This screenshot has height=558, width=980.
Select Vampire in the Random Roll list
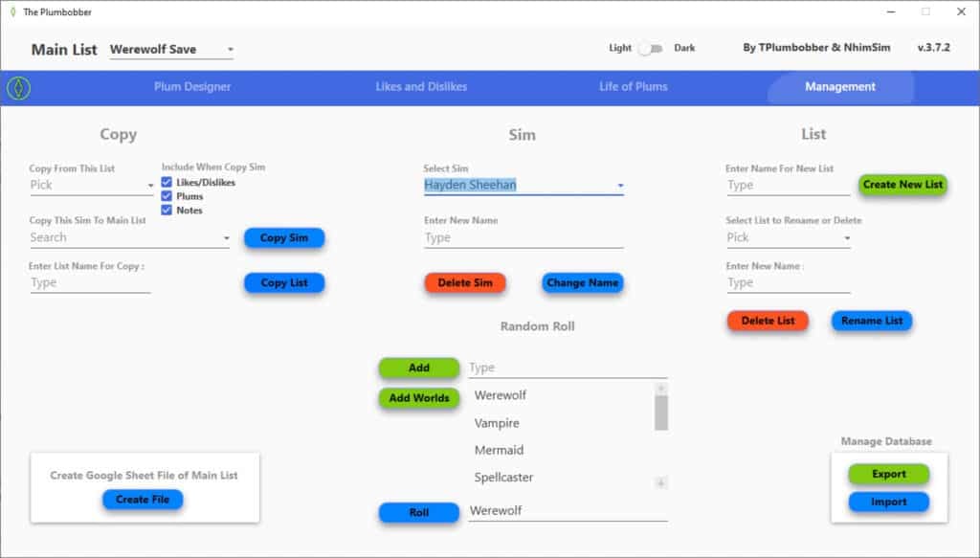pyautogui.click(x=497, y=423)
